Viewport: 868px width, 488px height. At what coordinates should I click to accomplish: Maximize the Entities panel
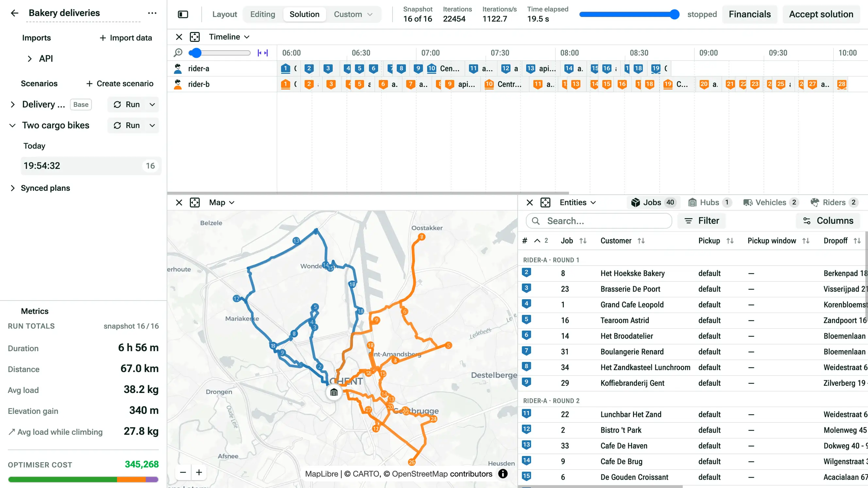pos(545,203)
